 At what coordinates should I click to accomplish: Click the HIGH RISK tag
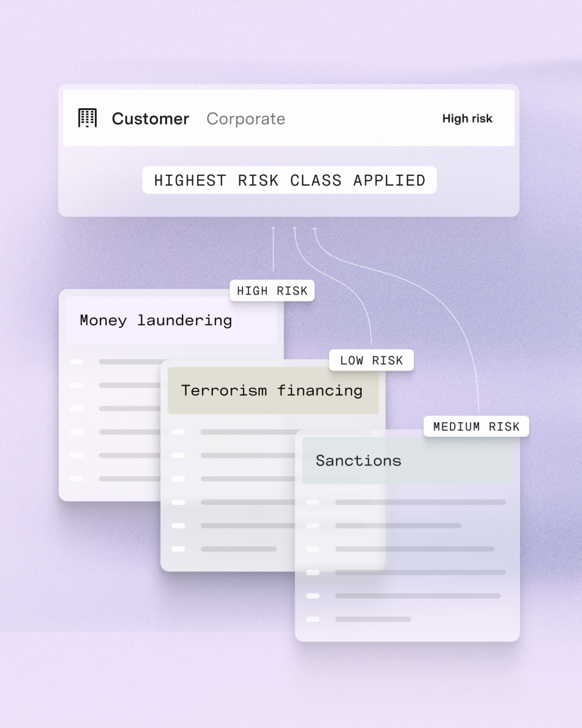click(x=272, y=291)
